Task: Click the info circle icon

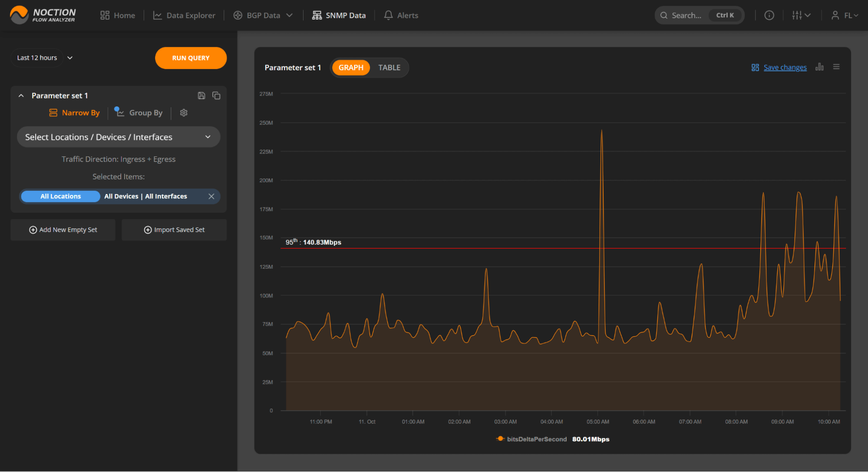Action: 769,15
